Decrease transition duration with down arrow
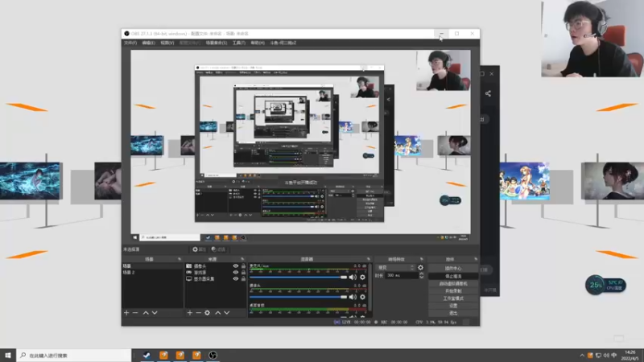 421,278
